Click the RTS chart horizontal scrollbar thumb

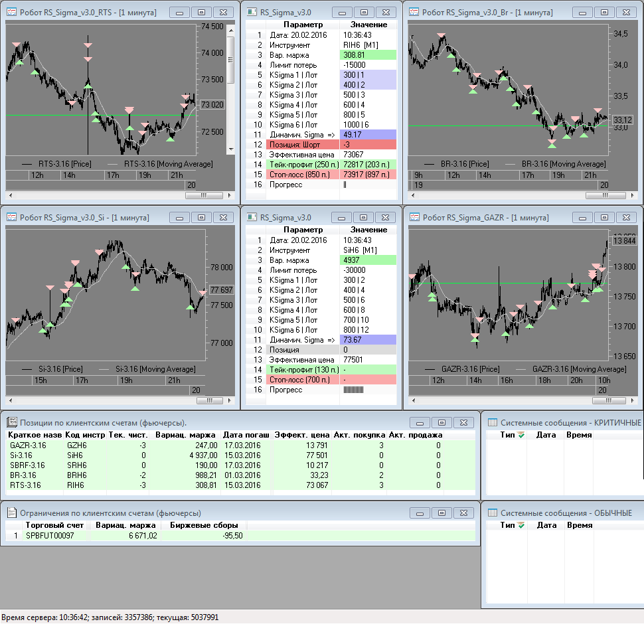pyautogui.click(x=204, y=196)
